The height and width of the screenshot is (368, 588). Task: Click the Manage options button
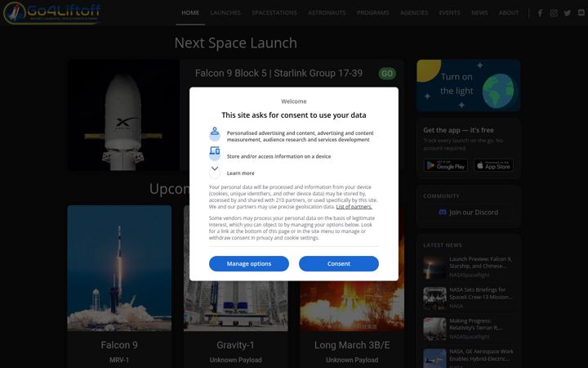[x=249, y=263]
